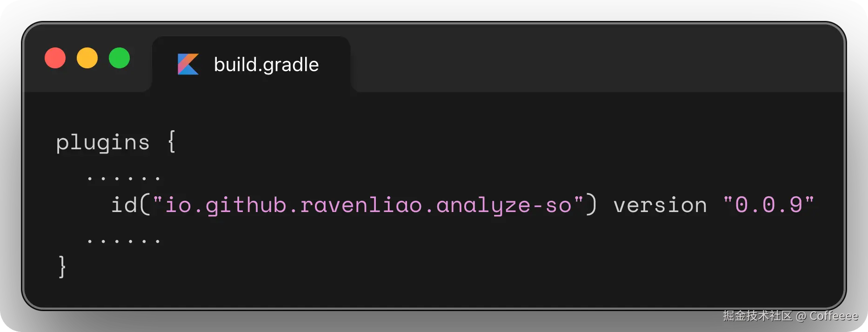Click the yellow minimize window dot
The width and height of the screenshot is (868, 332).
coord(87,58)
